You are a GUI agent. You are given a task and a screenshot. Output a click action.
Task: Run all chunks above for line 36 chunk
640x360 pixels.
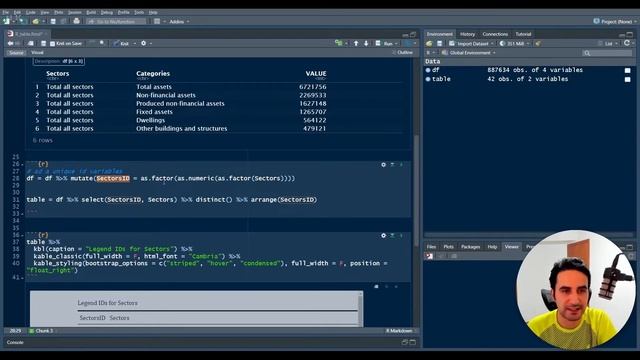click(x=392, y=236)
